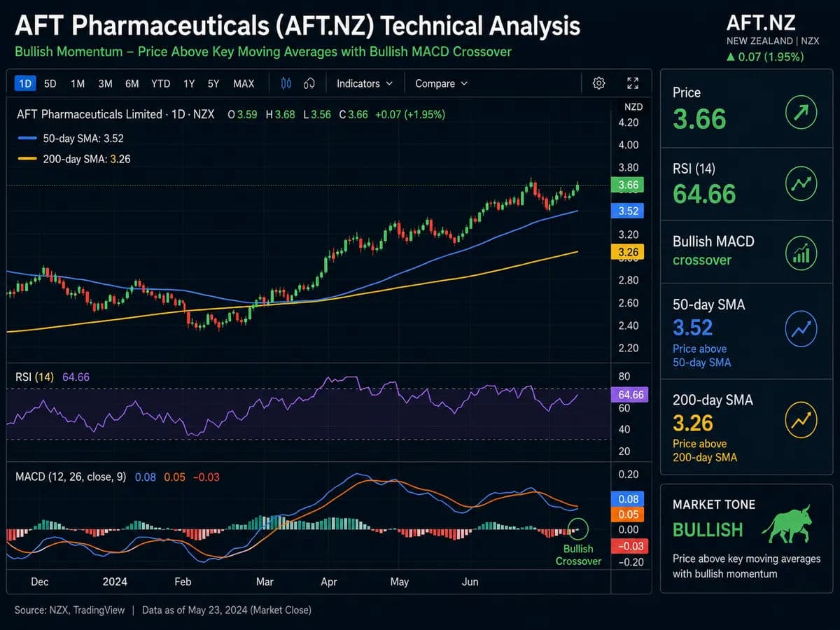Click the Price up-arrow circle icon
Viewport: 840px width, 630px height.
pos(801,112)
